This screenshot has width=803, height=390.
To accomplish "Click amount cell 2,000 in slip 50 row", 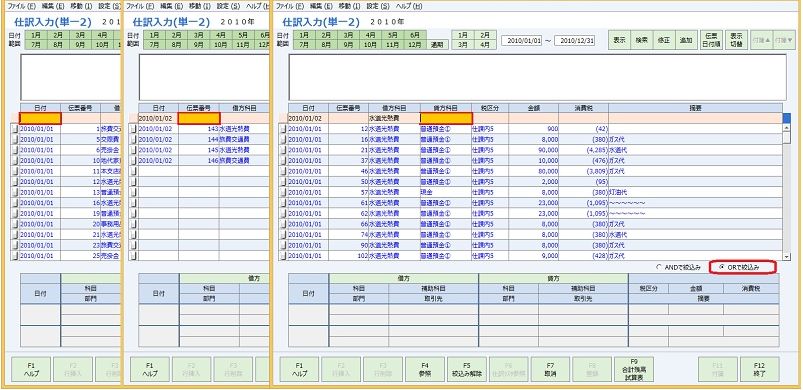I will 534,182.
